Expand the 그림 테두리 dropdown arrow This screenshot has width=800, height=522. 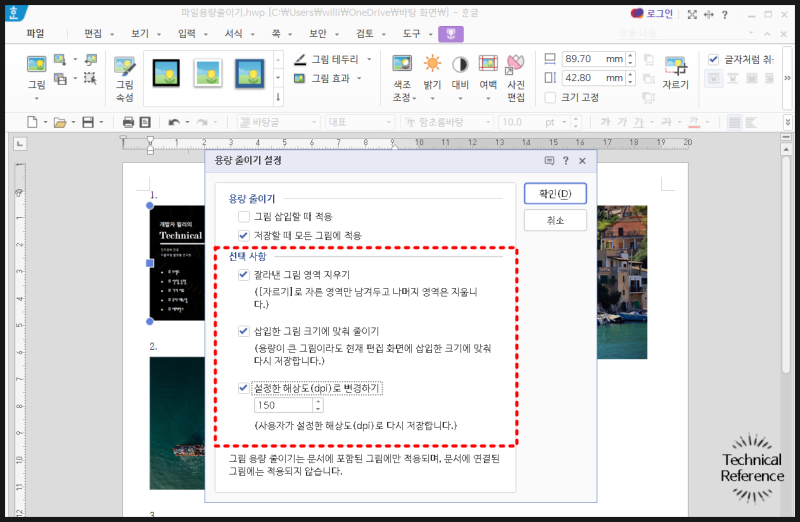[369, 59]
